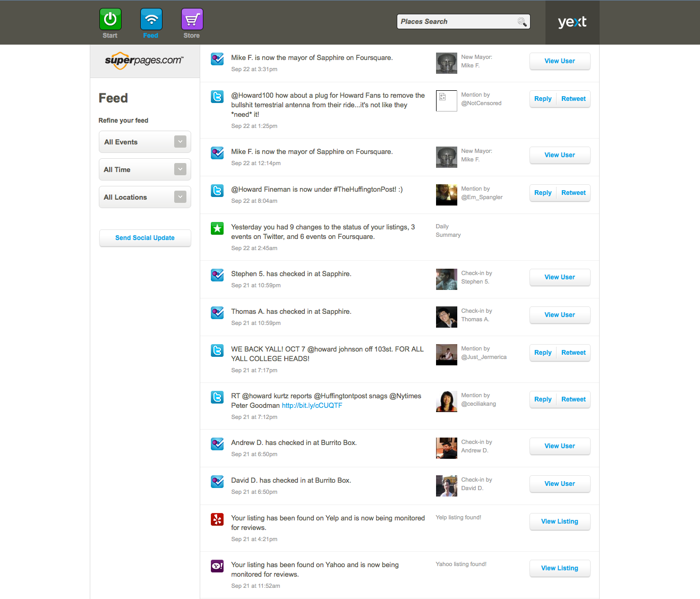Screen dimensions: 700x599
Task: Reply to the @Em_Spangler mention
Action: click(x=543, y=193)
